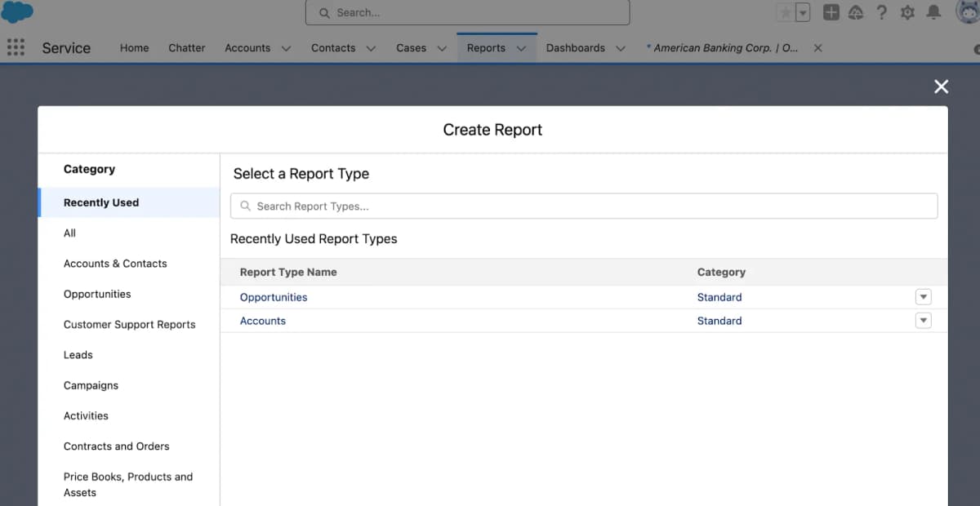980x506 pixels.
Task: Open the Opportunities row action dropdown
Action: [x=924, y=297]
